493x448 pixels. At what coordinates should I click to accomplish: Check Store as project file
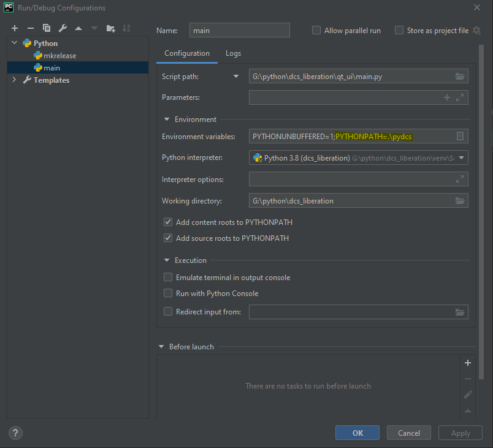[x=399, y=30]
